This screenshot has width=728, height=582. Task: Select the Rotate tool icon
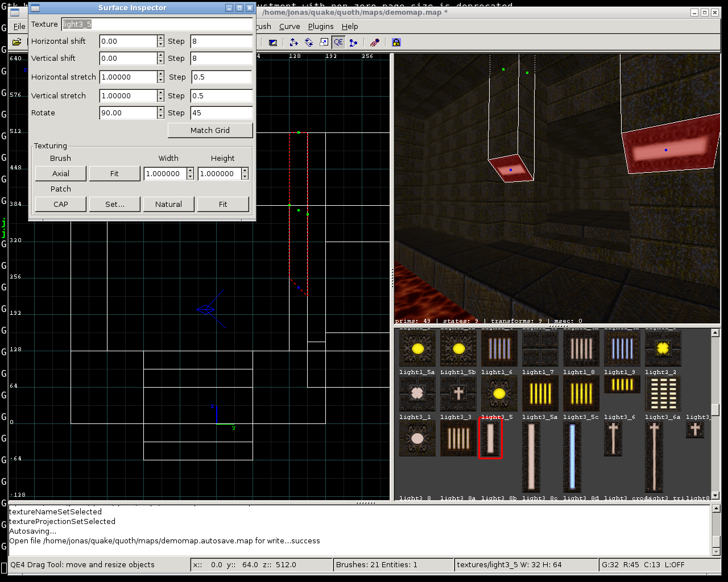coord(309,42)
